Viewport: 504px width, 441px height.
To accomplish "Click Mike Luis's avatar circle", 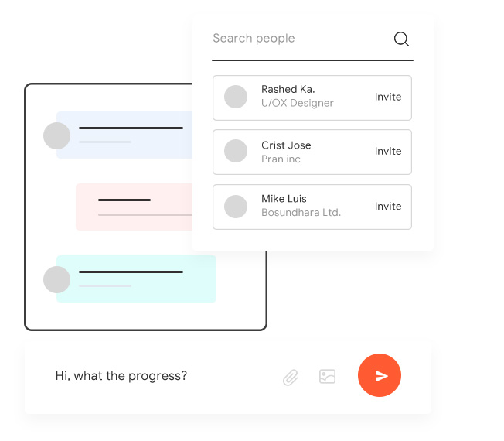I will (236, 207).
